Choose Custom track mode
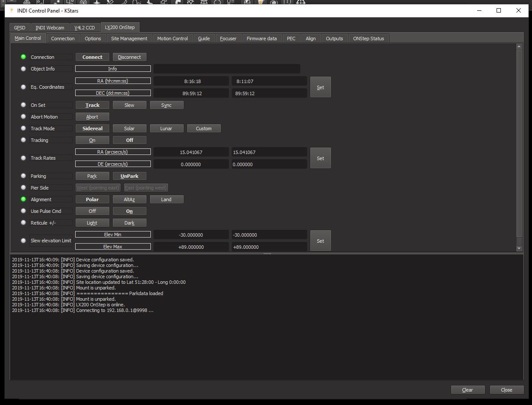The width and height of the screenshot is (532, 405). pos(204,129)
